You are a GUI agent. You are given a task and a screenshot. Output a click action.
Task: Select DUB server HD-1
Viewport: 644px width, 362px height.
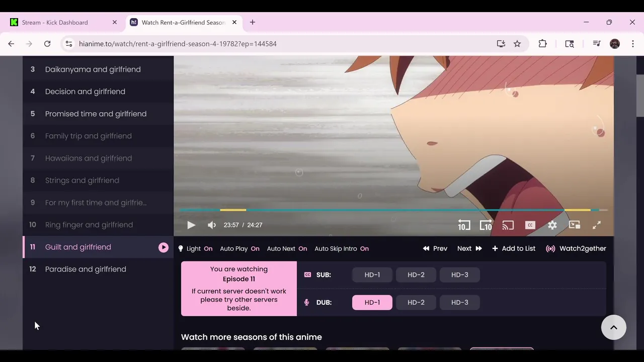[x=372, y=302]
